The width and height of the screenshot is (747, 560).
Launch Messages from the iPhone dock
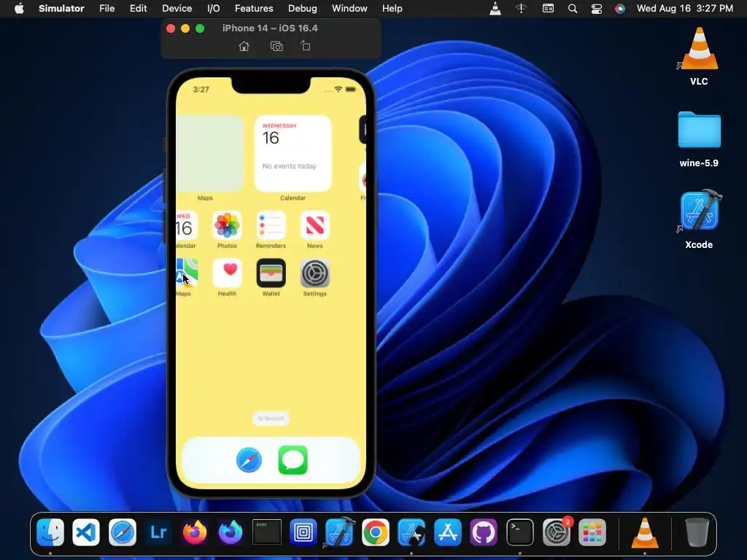293,460
